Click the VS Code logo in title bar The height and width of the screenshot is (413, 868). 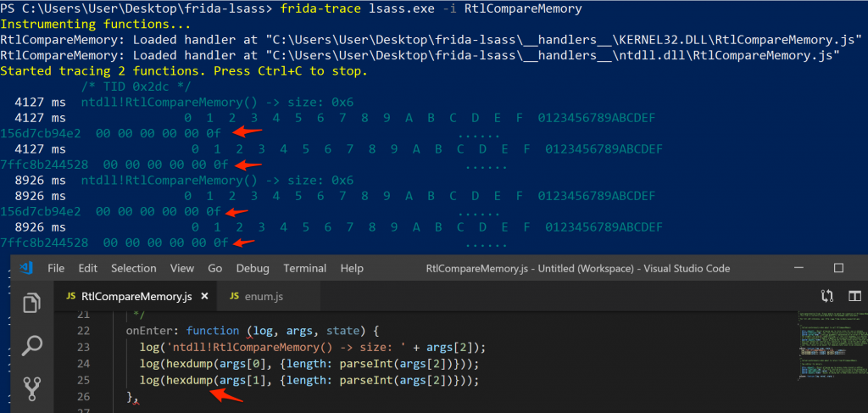25,268
